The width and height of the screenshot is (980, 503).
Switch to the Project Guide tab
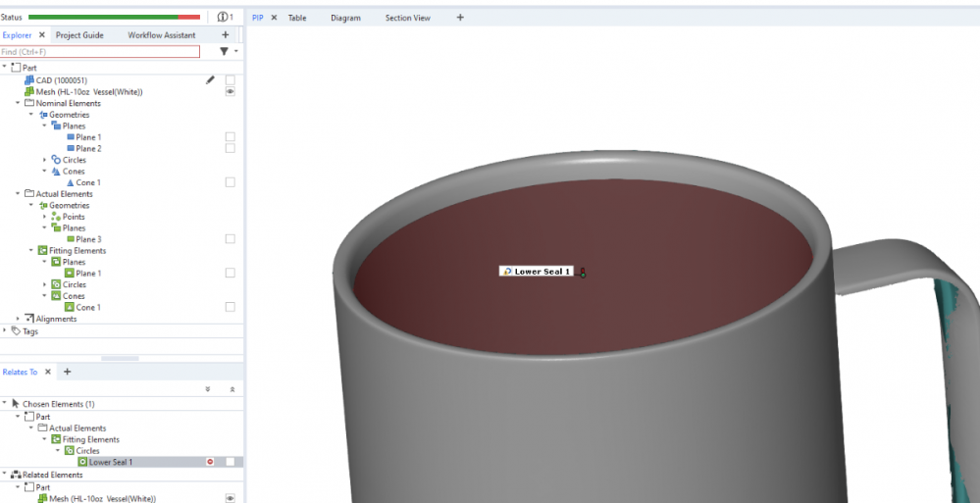coord(79,34)
